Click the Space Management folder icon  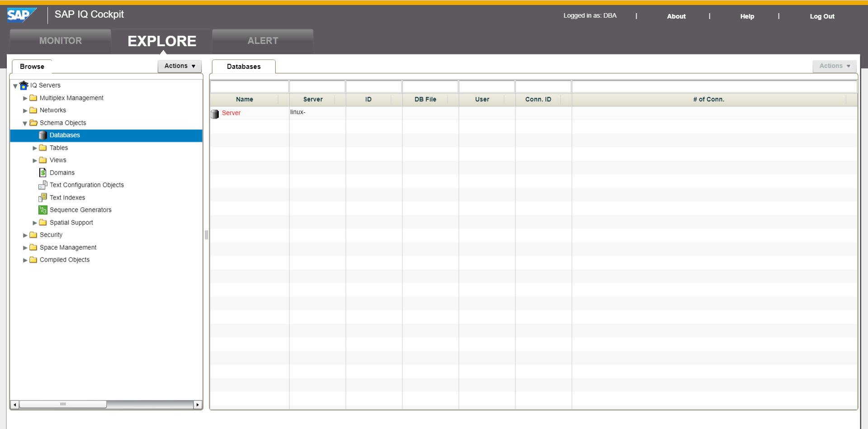tap(33, 247)
